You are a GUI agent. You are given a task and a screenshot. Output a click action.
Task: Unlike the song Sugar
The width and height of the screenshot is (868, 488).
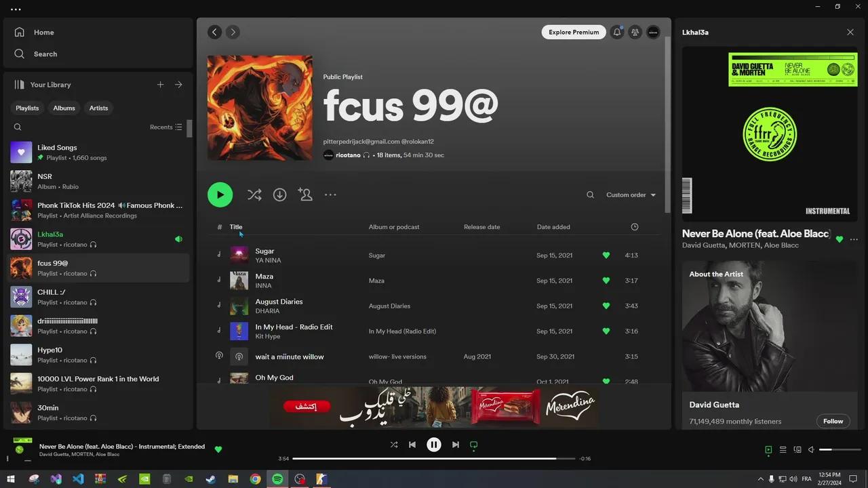(x=606, y=256)
